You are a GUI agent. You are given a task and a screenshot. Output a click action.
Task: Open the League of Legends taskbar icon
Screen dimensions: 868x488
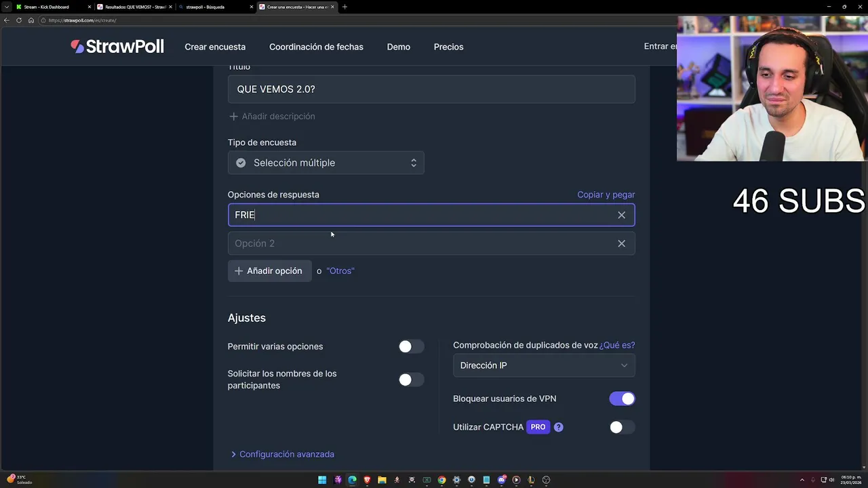click(531, 480)
